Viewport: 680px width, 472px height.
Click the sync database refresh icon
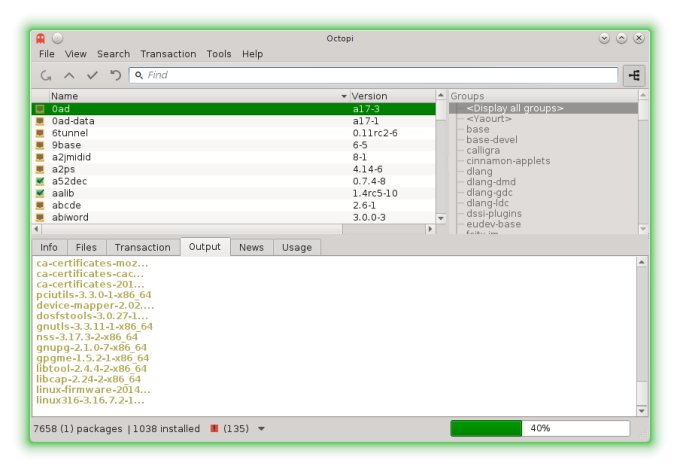pyautogui.click(x=46, y=75)
